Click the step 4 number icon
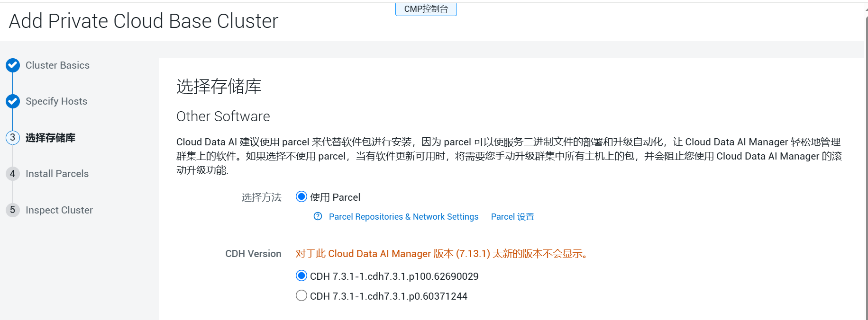Image resolution: width=868 pixels, height=320 pixels. pos(13,174)
